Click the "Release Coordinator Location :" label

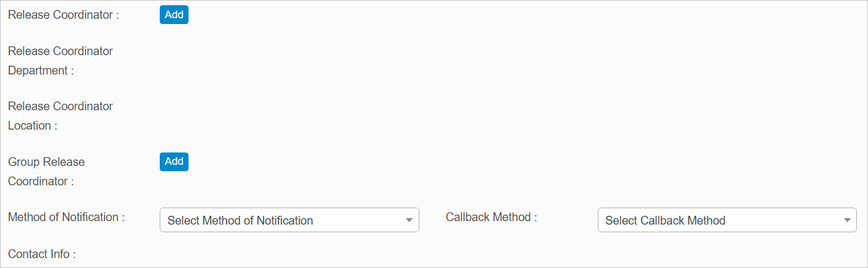tap(60, 116)
